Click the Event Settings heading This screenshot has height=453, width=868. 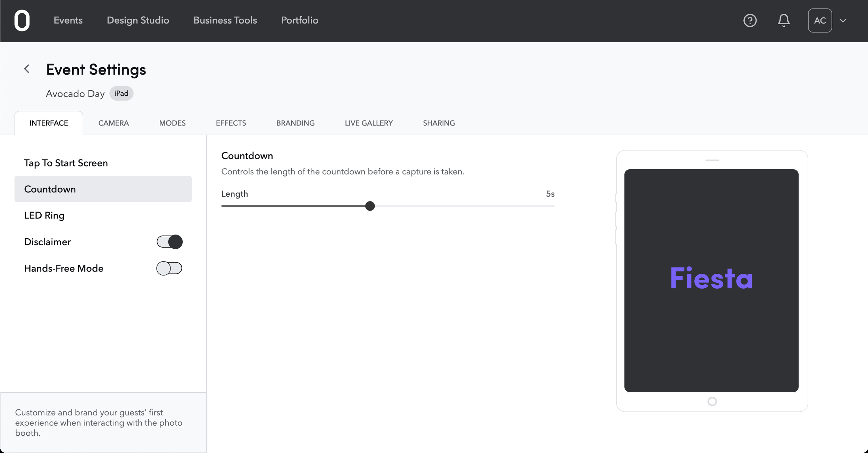tap(96, 69)
